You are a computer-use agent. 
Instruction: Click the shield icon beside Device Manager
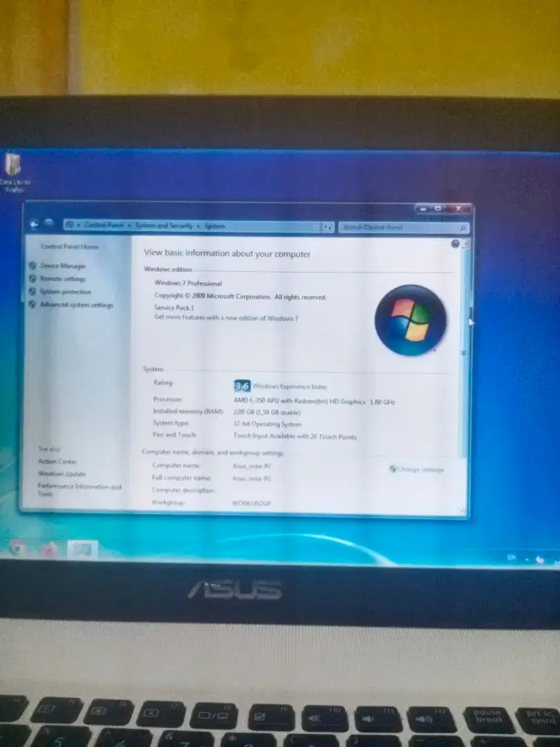tap(33, 266)
